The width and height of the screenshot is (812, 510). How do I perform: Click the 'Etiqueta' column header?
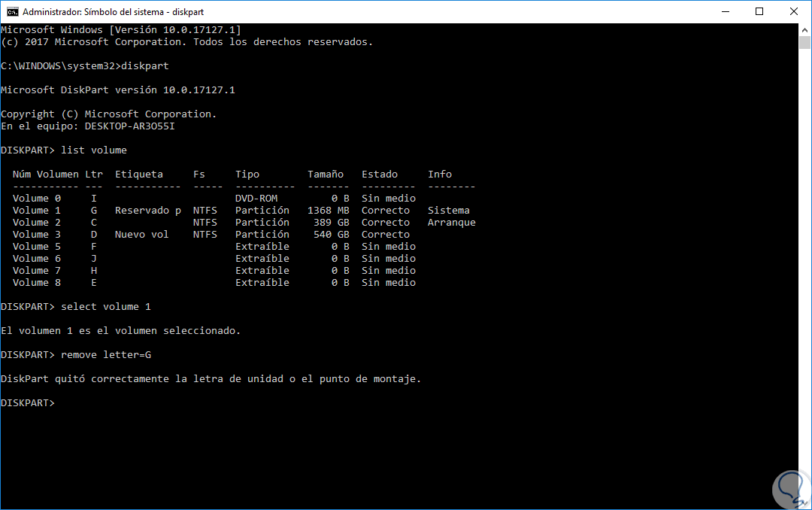point(139,175)
